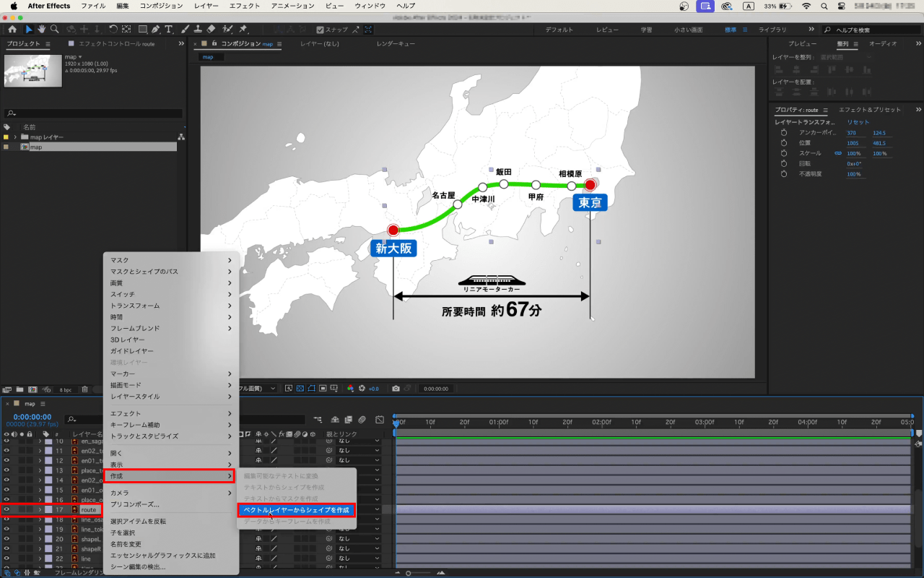Switch to the Render Queue (レンダーキュー) tab
This screenshot has height=578, width=924.
(x=396, y=44)
